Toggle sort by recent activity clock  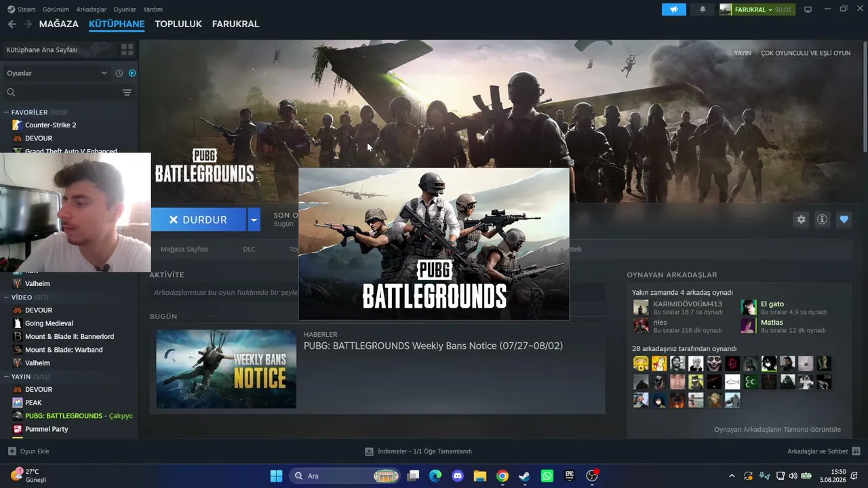119,73
